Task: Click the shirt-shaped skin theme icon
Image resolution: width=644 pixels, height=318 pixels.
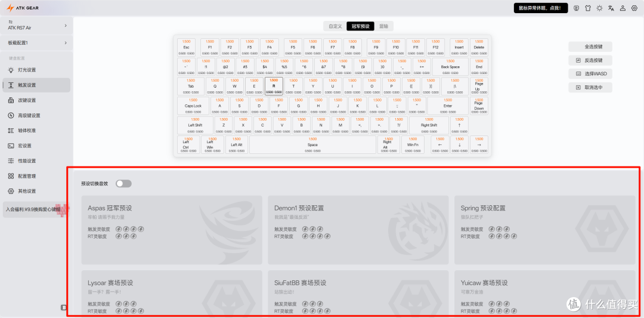Action: click(588, 8)
